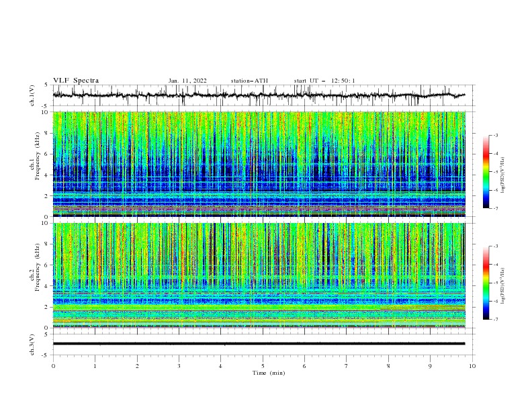Click the "ch.3(V)" axis label

[x=32, y=345]
